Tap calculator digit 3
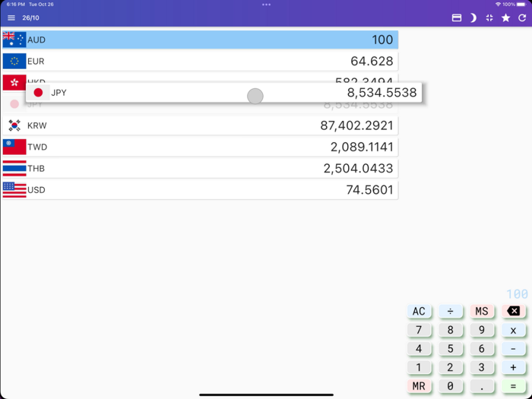Image resolution: width=532 pixels, height=399 pixels. 482,367
